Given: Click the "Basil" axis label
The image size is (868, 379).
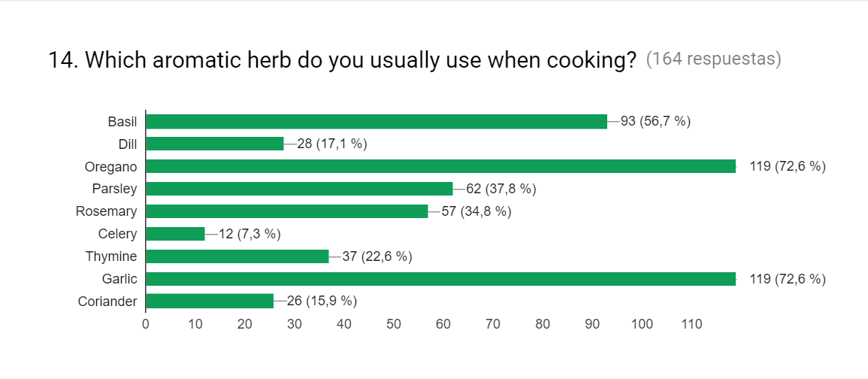Looking at the screenshot, I should pyautogui.click(x=122, y=121).
